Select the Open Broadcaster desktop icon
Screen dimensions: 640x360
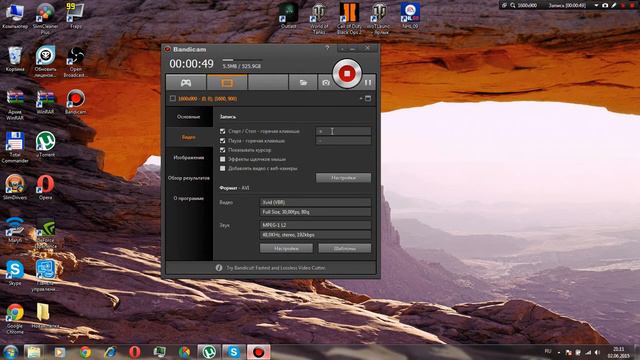[x=76, y=61]
